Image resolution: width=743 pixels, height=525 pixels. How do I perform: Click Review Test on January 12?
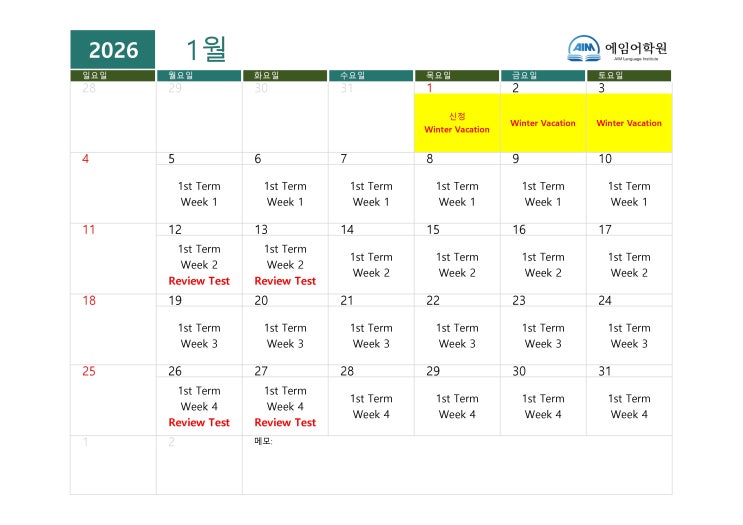pos(199,281)
